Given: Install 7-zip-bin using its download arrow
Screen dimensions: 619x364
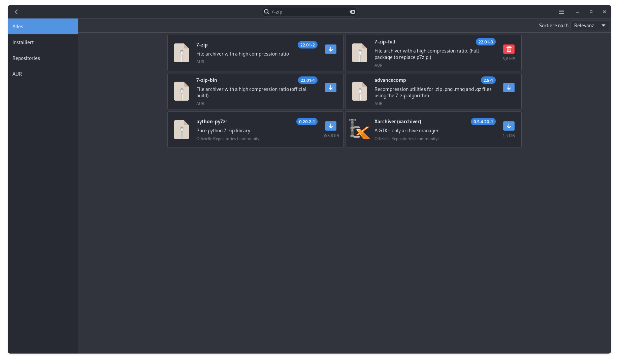Looking at the screenshot, I should 330,88.
